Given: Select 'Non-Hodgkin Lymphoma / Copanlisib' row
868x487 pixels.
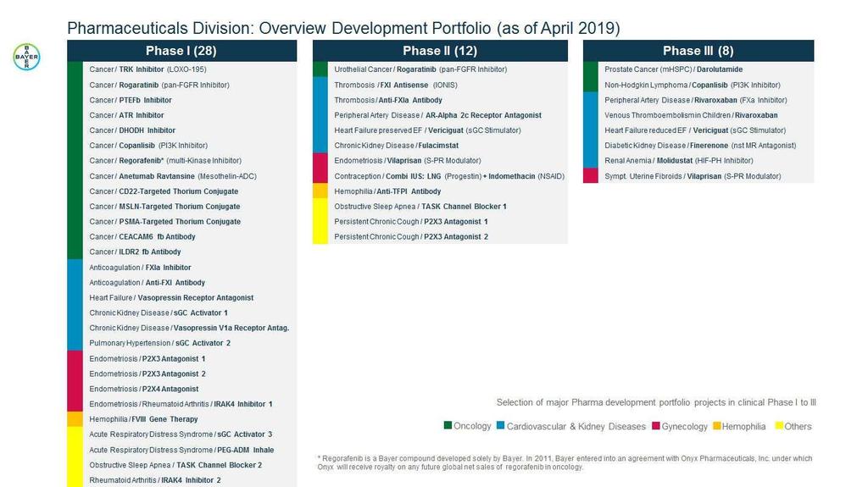Looking at the screenshot, I should [698, 85].
